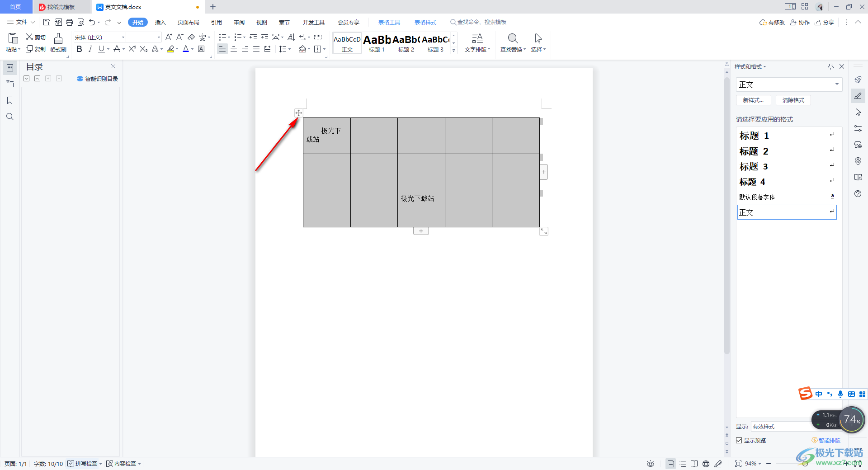This screenshot has height=470, width=868.
Task: Toggle Italic formatting
Action: pos(90,49)
